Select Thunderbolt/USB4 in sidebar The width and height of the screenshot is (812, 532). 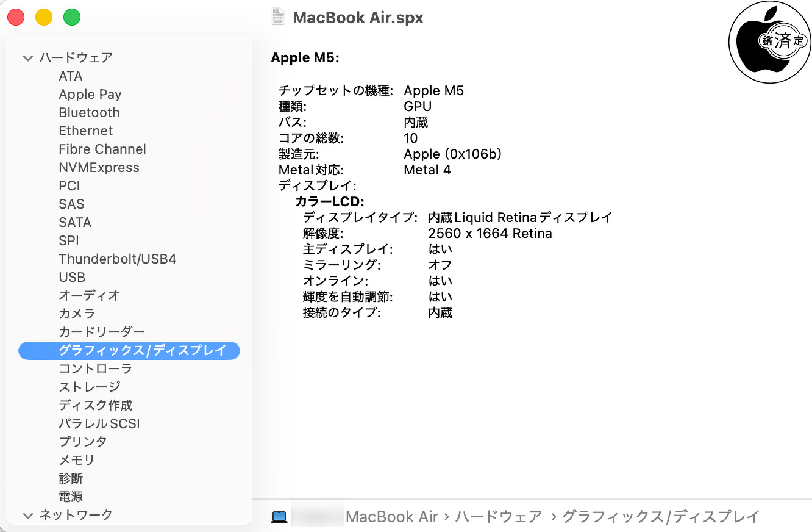pos(117,259)
